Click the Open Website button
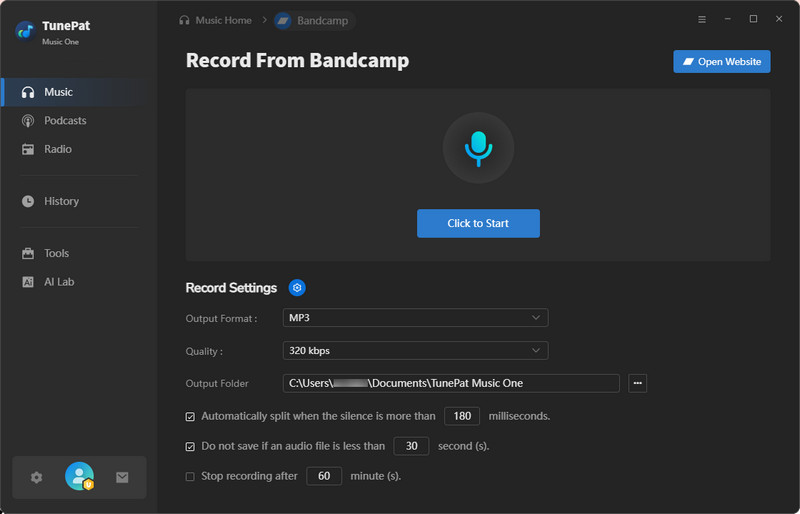800x514 pixels. coord(721,62)
